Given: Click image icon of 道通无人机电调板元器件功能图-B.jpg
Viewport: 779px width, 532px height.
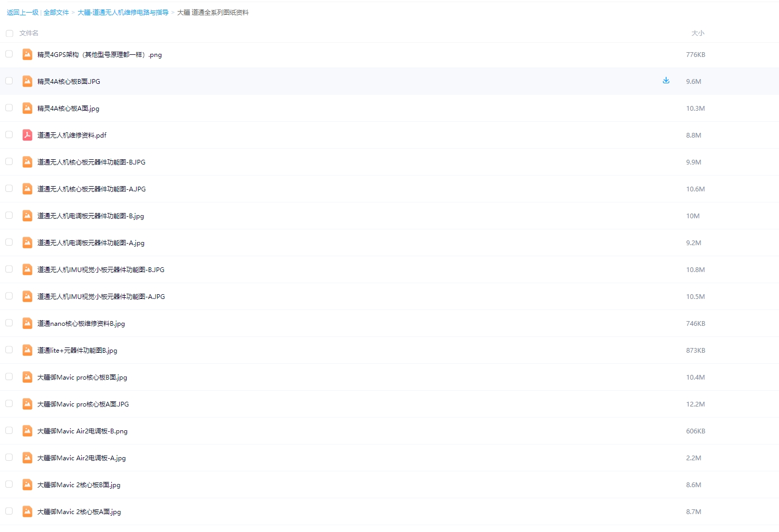Looking at the screenshot, I should 27,216.
